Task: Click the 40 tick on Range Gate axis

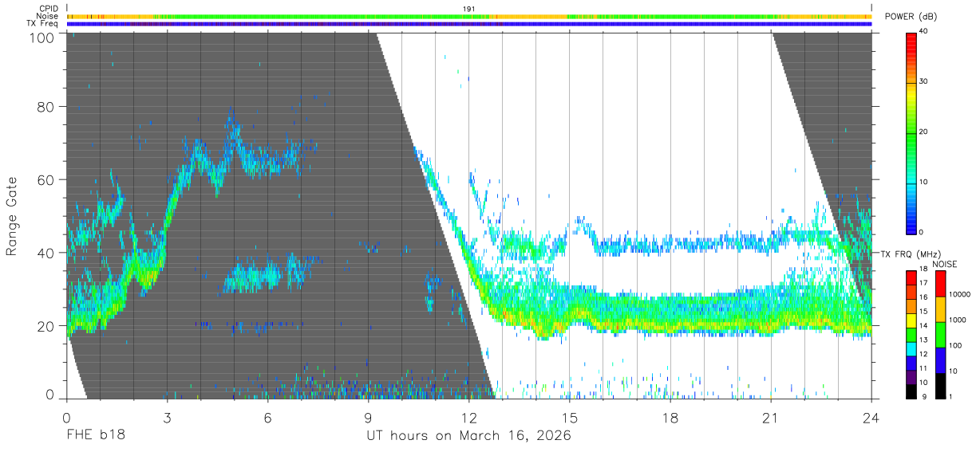Action: [46, 253]
